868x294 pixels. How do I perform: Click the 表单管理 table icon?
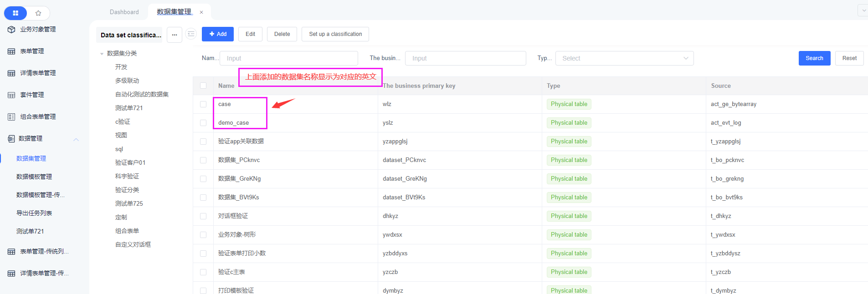[11, 51]
